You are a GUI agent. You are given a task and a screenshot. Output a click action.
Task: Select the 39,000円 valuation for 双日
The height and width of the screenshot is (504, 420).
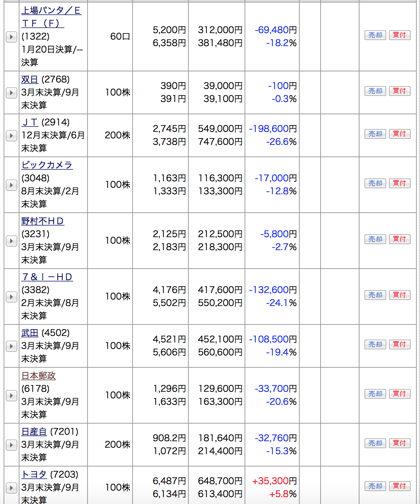coord(223,86)
